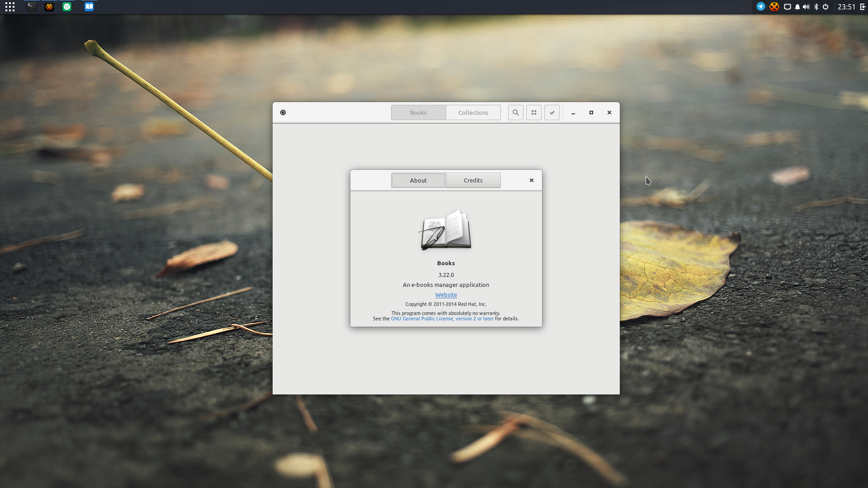Viewport: 868px width, 488px height.
Task: Open the display tray indicator
Action: pos(787,7)
